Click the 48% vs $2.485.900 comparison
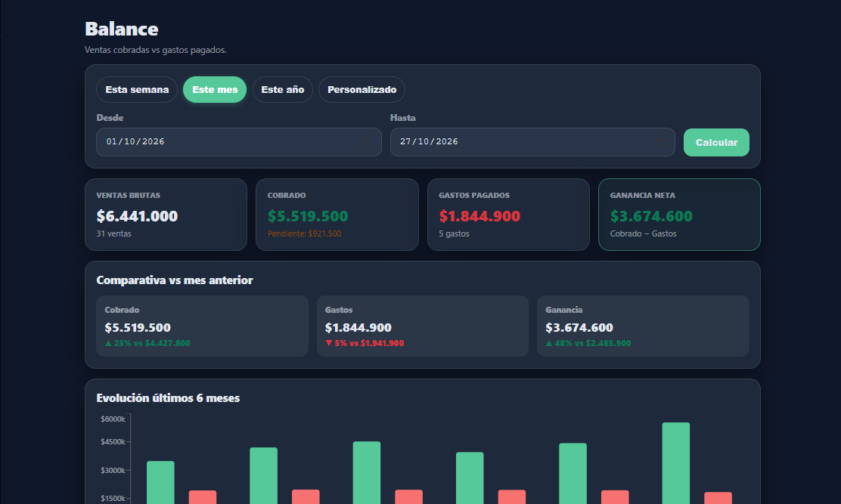Viewport: 841px width, 504px height. tap(588, 343)
